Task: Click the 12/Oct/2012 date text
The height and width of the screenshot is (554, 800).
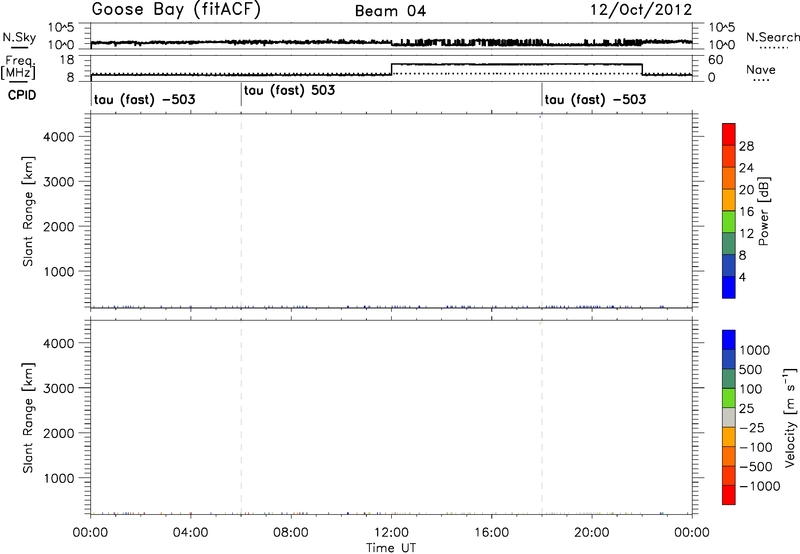Action: [641, 10]
